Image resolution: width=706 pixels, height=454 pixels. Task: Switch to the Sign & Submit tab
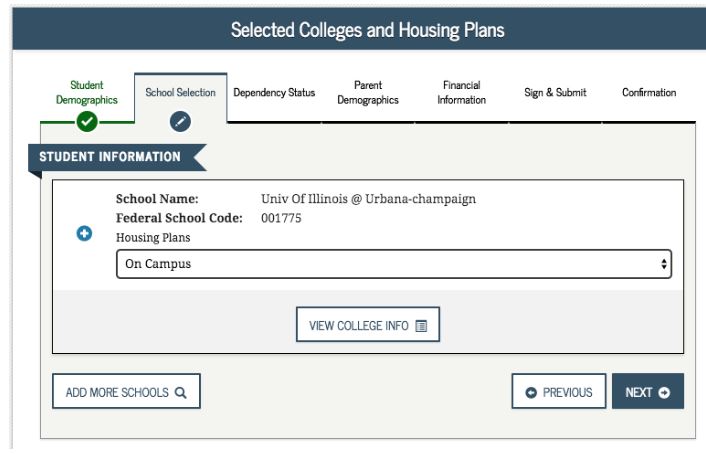point(555,92)
